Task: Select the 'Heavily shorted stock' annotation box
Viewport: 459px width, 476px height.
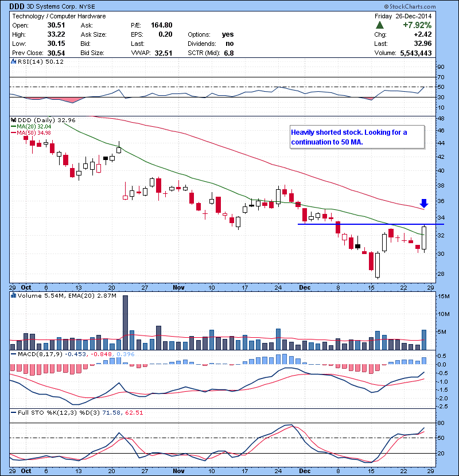Action: [356, 138]
